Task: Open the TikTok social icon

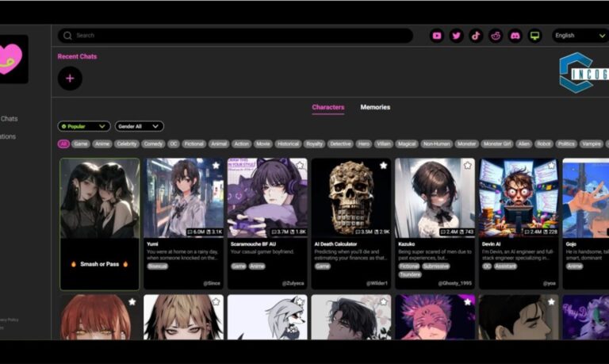Action: coord(476,36)
